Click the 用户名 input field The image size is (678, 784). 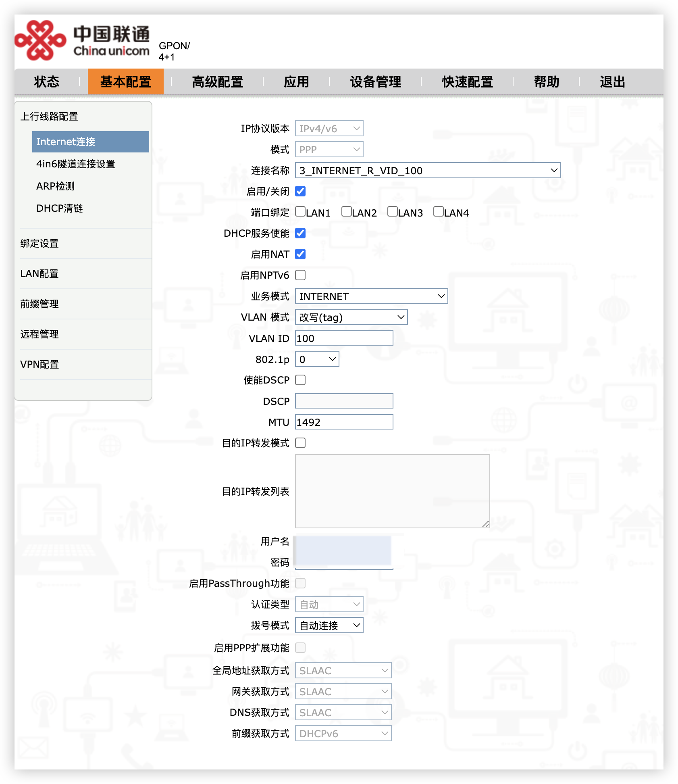point(343,542)
